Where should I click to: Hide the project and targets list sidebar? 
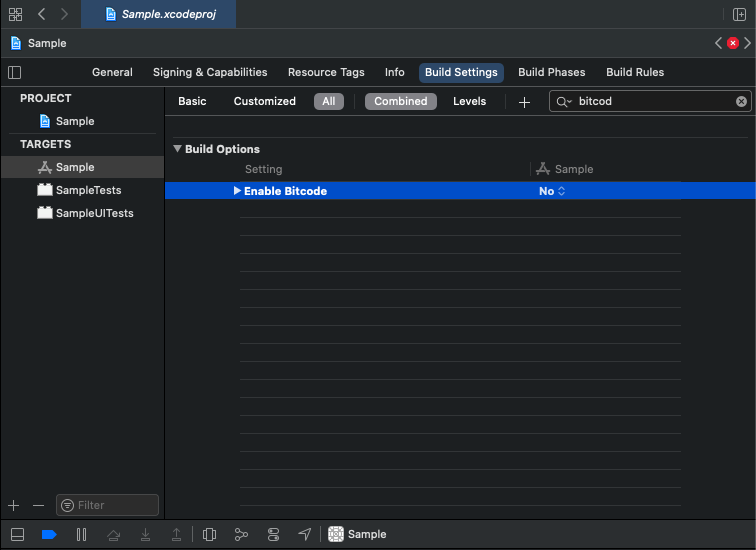[15, 72]
